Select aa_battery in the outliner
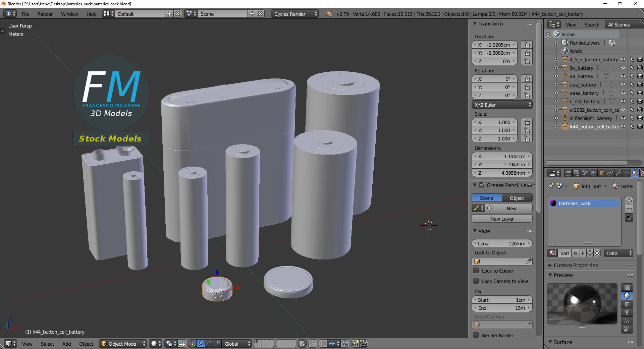This screenshot has width=644, height=349. pos(581,76)
